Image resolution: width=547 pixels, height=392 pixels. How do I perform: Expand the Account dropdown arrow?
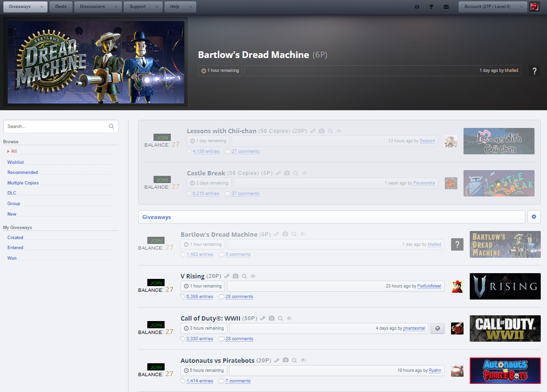pos(522,7)
